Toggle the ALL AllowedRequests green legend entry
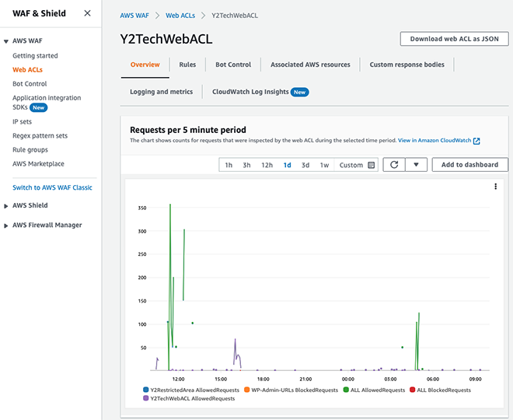This screenshot has width=513, height=420. pos(376,390)
